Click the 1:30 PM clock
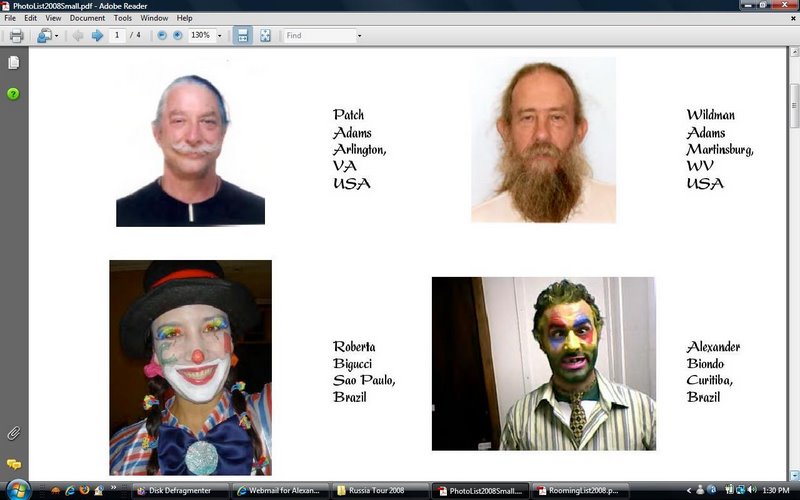This screenshot has width=800, height=500. (x=776, y=491)
